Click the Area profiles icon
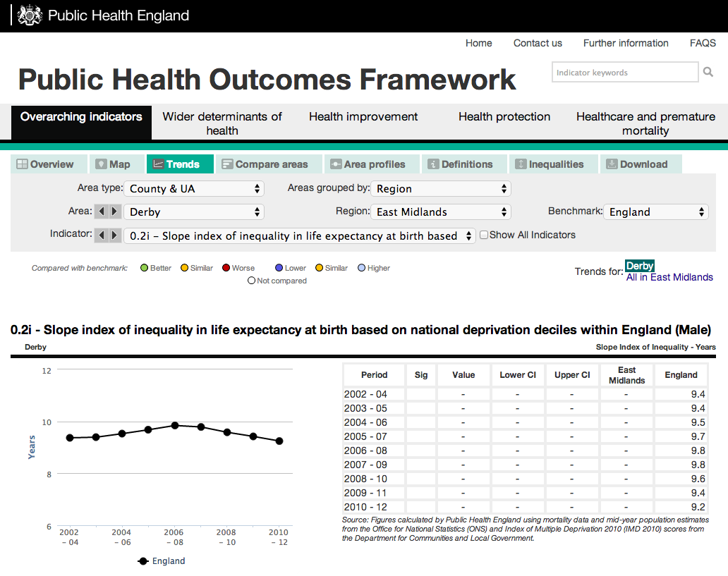The image size is (728, 576). click(x=336, y=164)
